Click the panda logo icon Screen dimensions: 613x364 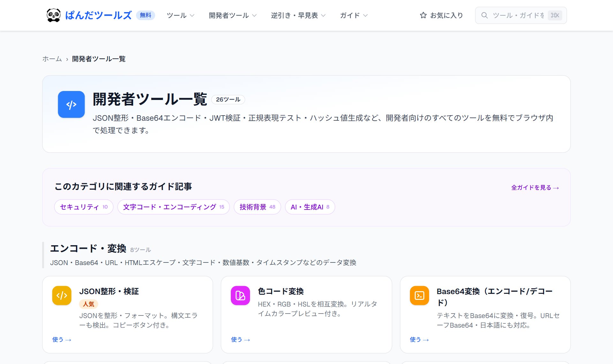point(53,15)
